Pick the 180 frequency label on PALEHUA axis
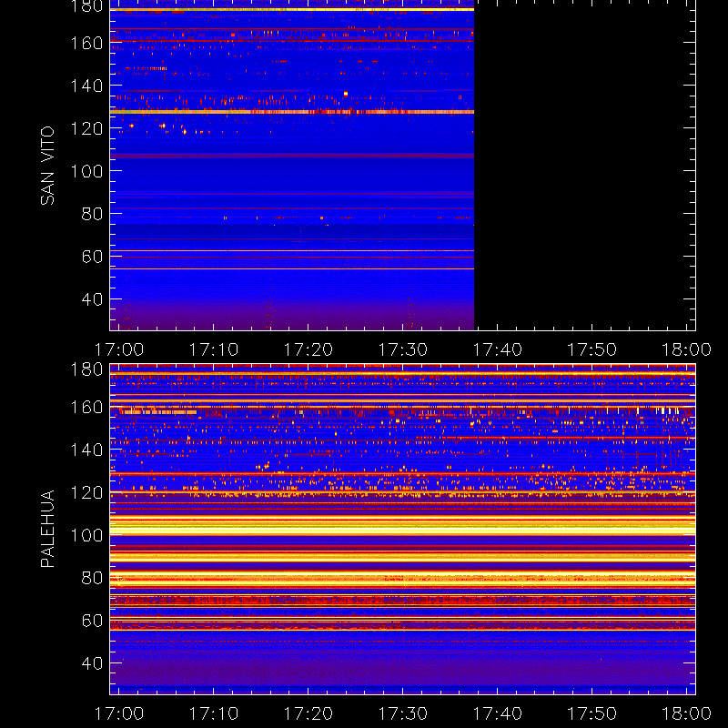 (x=86, y=369)
